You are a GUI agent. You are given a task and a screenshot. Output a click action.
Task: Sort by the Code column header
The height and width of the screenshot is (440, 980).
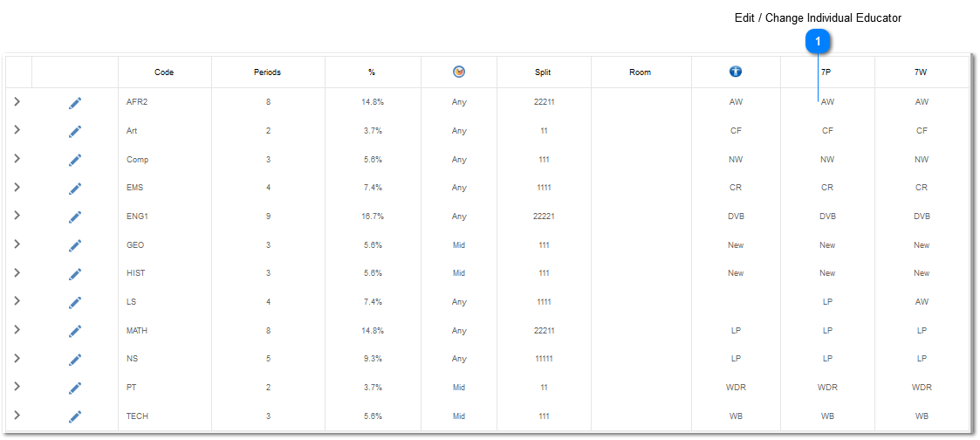pyautogui.click(x=164, y=72)
